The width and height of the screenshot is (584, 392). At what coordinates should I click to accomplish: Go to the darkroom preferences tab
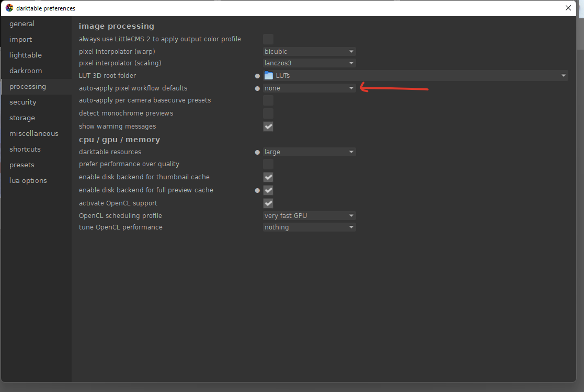pyautogui.click(x=36, y=71)
